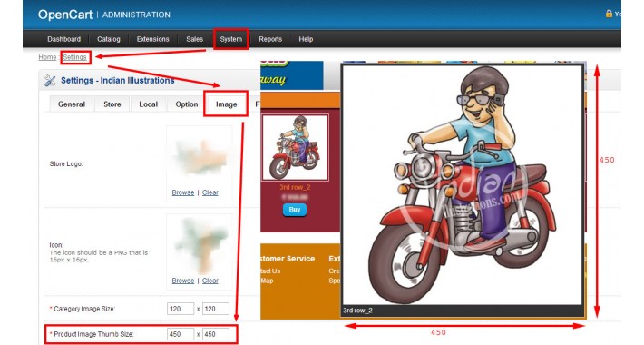
Task: Click Category Image Size height field
Action: [x=216, y=309]
